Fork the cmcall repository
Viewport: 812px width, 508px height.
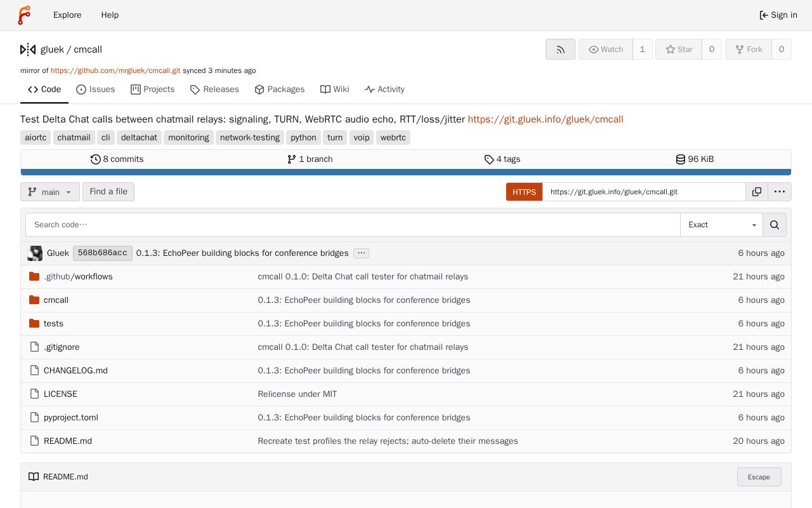point(749,50)
